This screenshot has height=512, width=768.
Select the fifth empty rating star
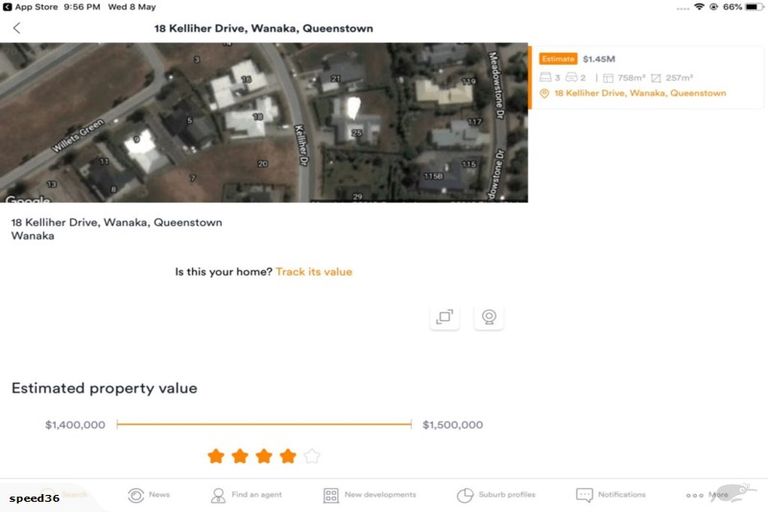(312, 456)
